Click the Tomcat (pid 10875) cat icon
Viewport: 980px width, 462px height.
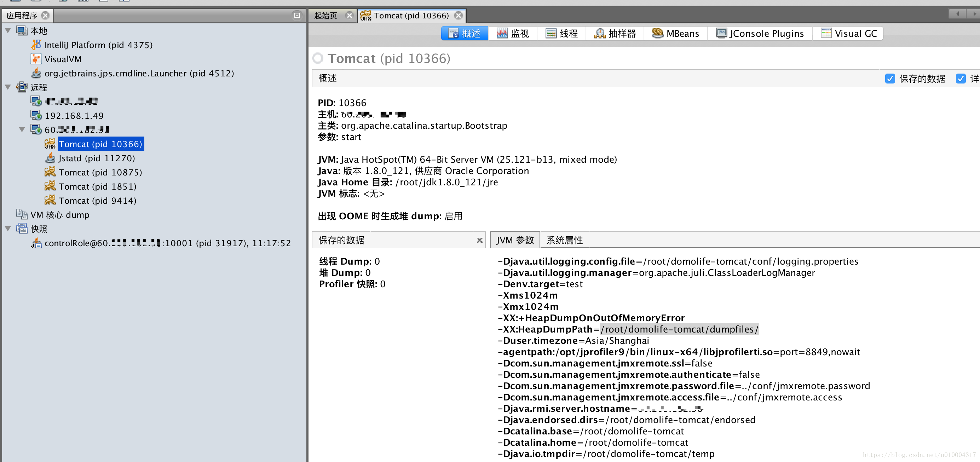click(x=50, y=172)
